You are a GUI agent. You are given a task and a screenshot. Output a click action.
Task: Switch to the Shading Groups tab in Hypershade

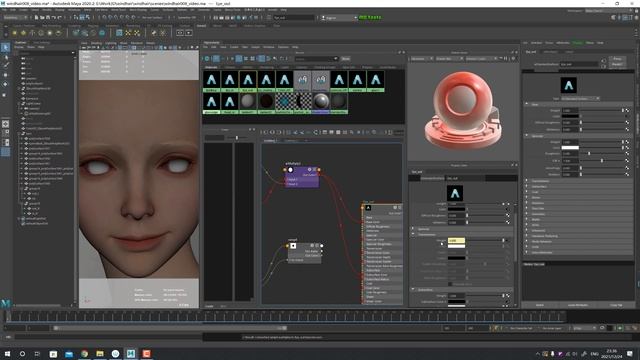(x=325, y=67)
